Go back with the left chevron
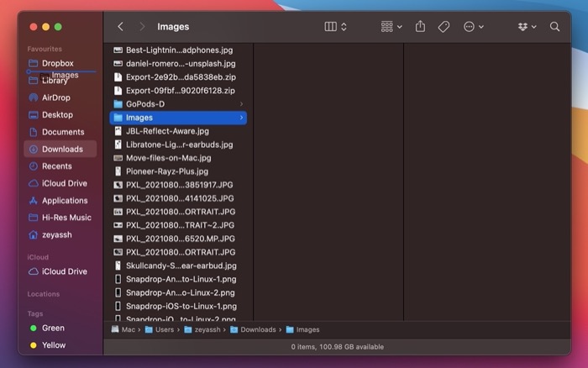The image size is (588, 368). click(120, 27)
